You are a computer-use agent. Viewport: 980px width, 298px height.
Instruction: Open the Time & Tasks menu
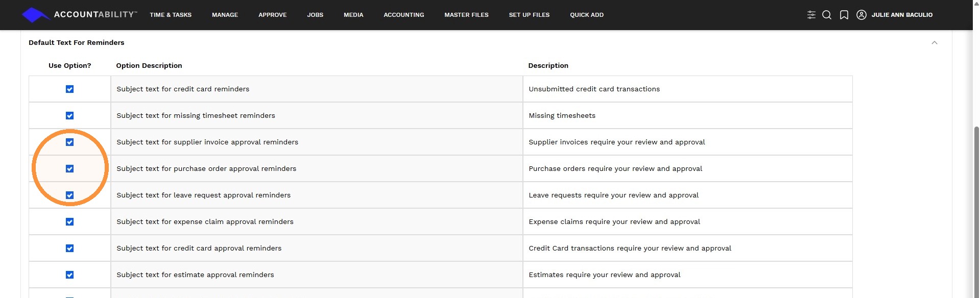tap(171, 15)
